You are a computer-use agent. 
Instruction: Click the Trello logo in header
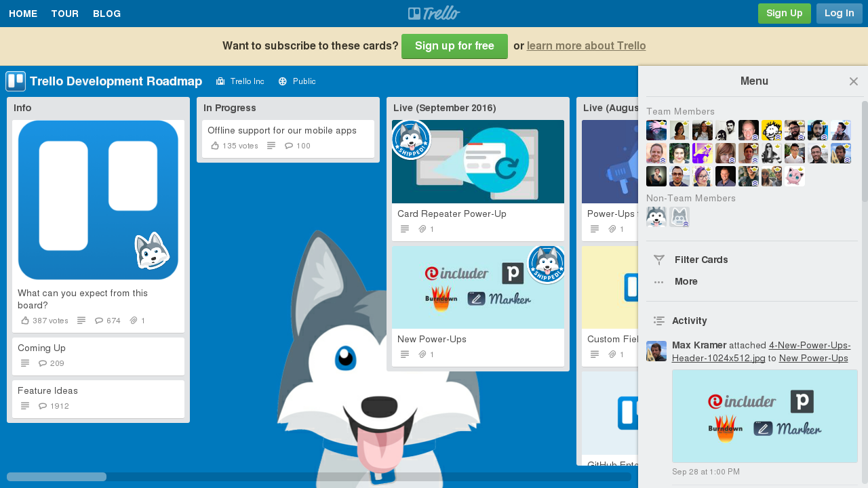coord(434,13)
